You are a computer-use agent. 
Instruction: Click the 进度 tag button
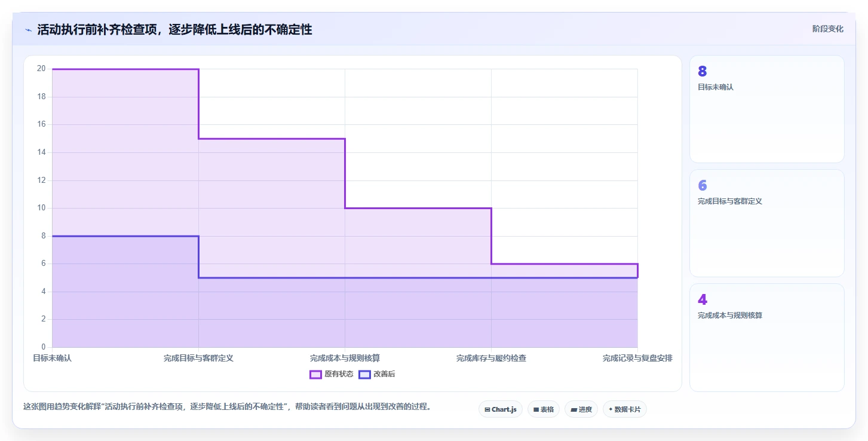click(x=581, y=409)
